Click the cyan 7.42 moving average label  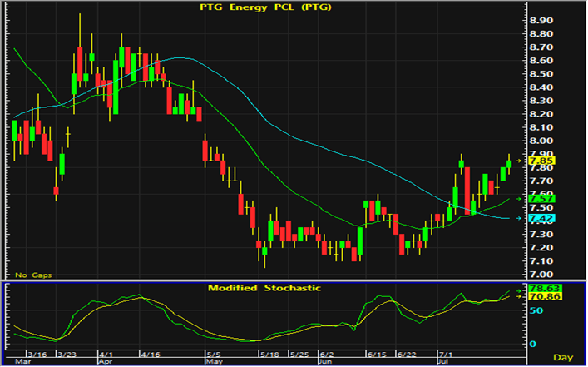point(541,218)
